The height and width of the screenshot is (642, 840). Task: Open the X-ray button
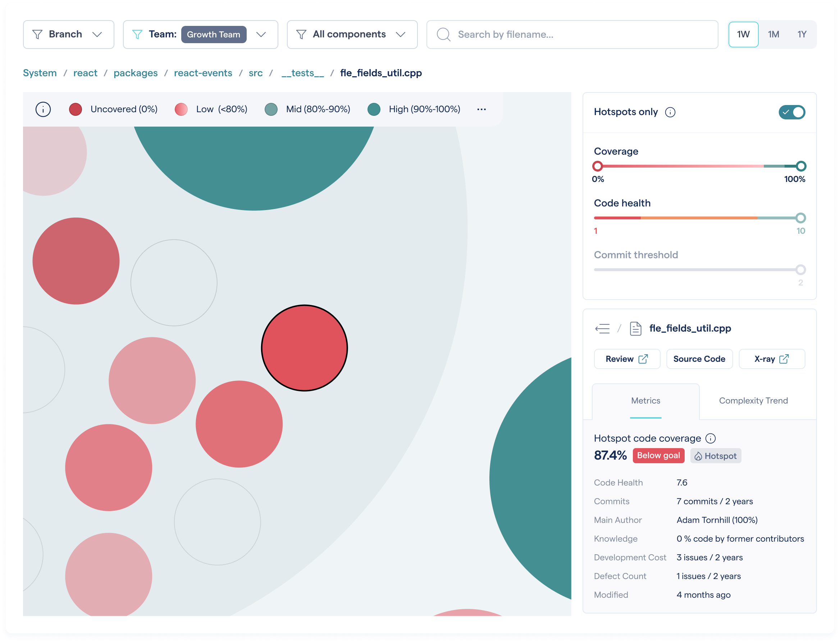(772, 359)
